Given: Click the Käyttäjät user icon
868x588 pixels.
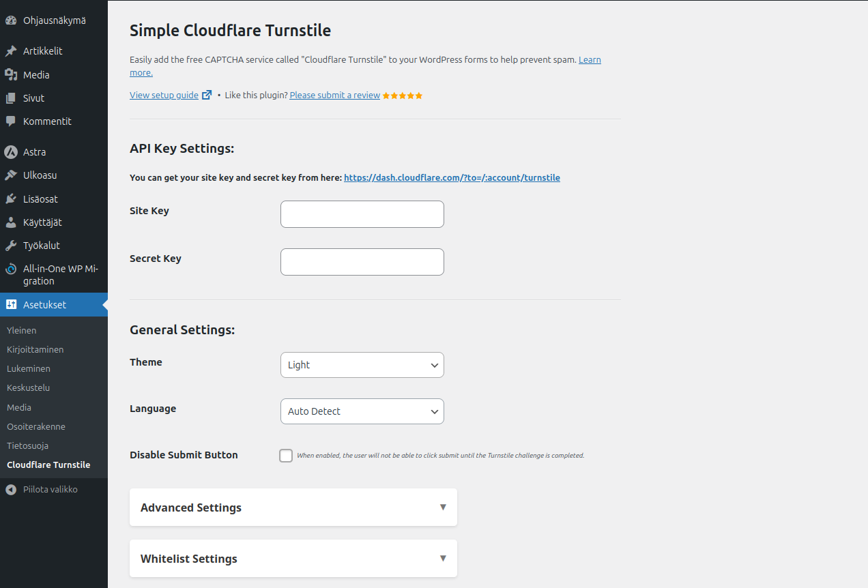Looking at the screenshot, I should click(11, 222).
